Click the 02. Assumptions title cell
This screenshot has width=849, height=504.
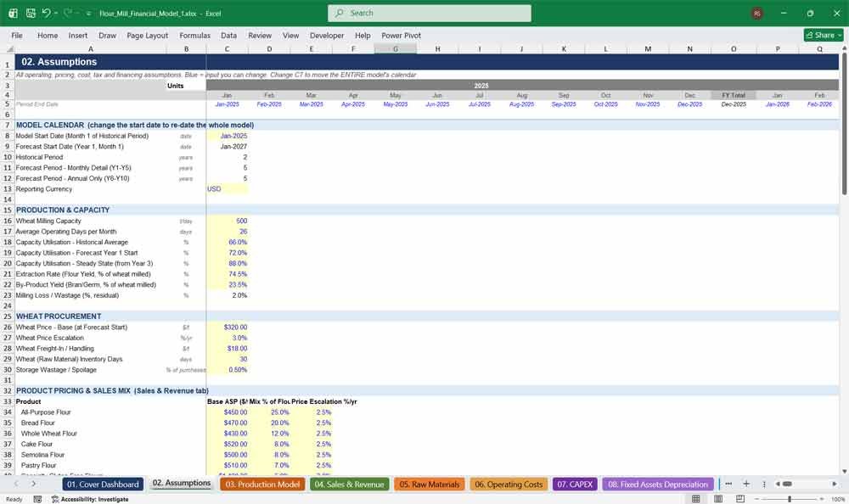click(x=59, y=62)
